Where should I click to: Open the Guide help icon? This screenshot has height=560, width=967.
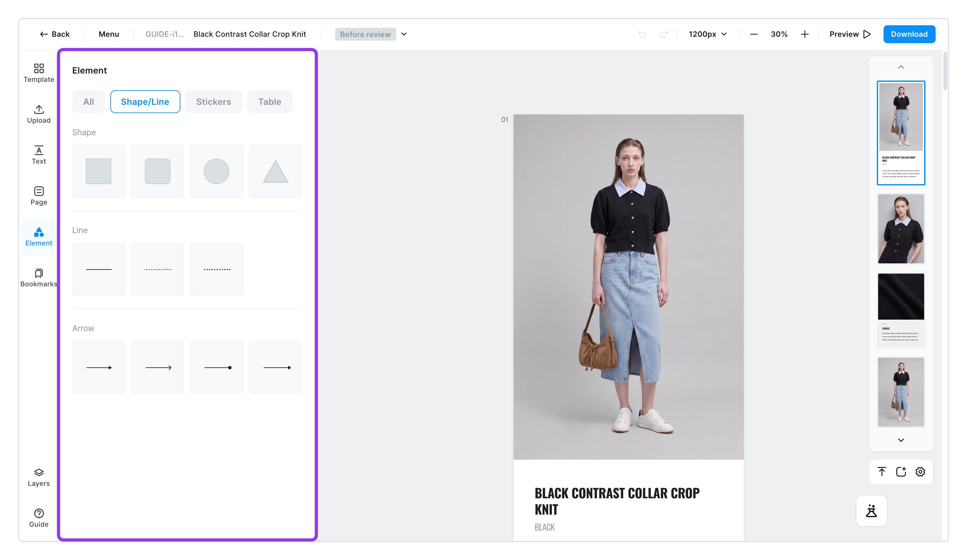[39, 518]
